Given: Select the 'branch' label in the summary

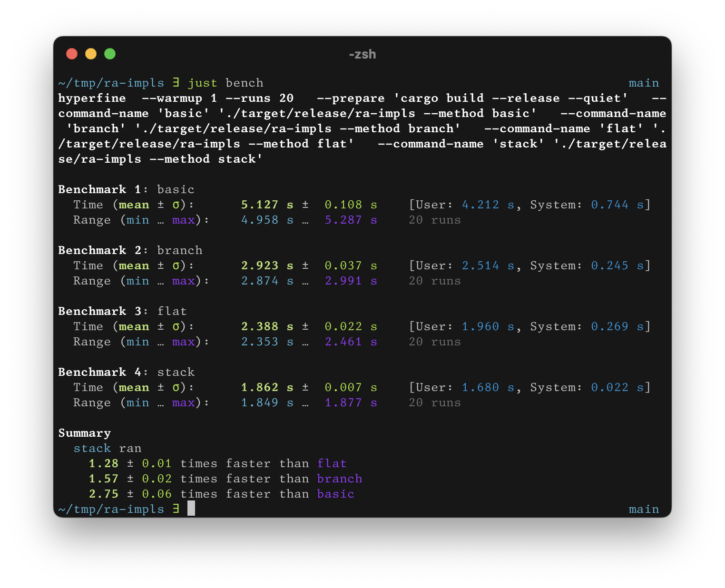Looking at the screenshot, I should coord(340,479).
